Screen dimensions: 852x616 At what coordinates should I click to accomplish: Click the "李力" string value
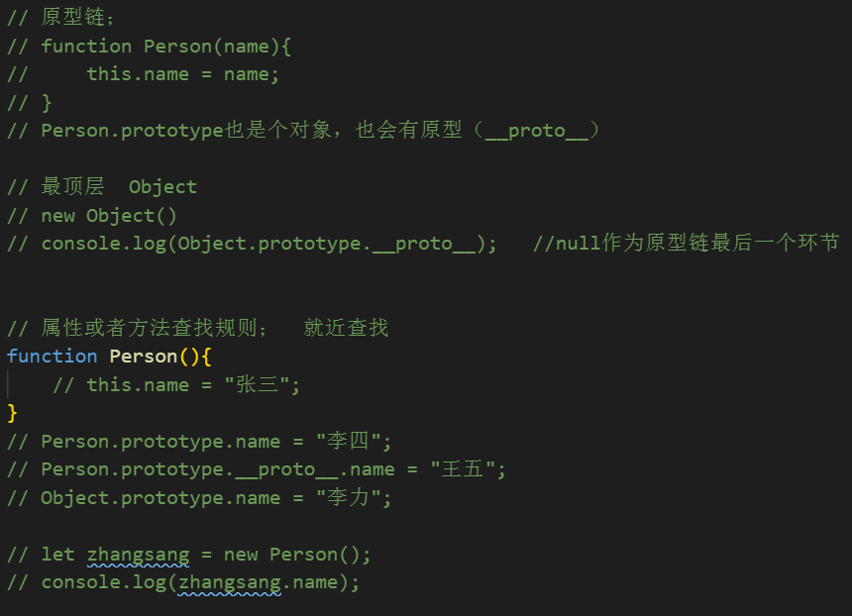354,498
